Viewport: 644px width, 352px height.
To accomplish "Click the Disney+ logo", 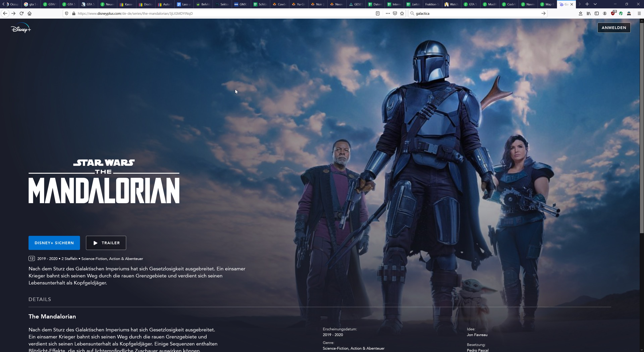I will point(21,28).
